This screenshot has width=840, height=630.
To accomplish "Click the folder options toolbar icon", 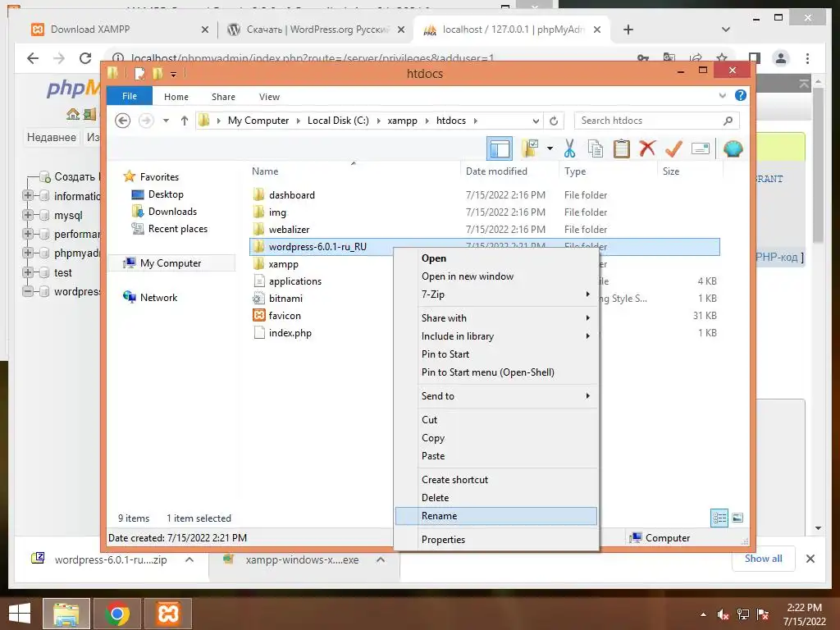I will tap(530, 148).
